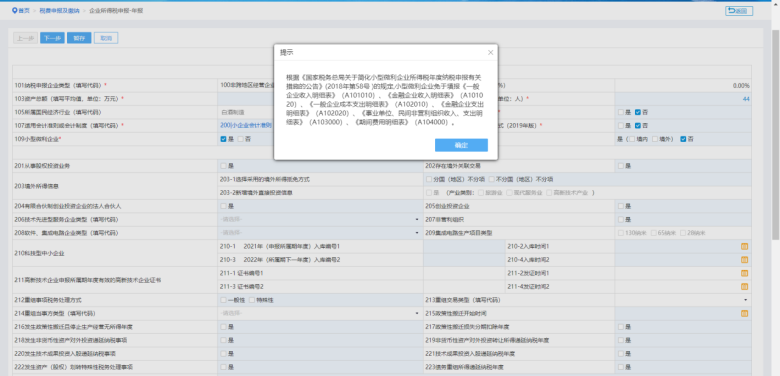The width and height of the screenshot is (780, 376).
Task: Check 28纳米 for 209集成电路生产项目类型
Action: (683, 233)
